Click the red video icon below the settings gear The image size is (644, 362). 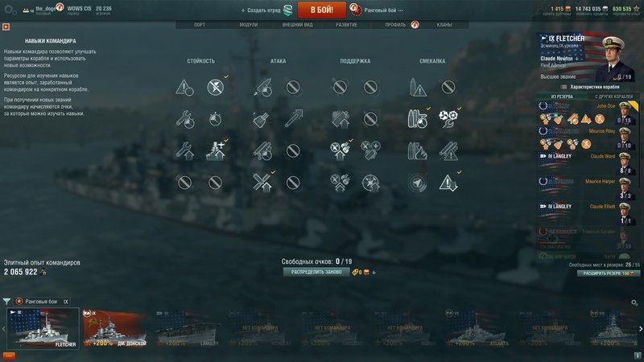pyautogui.click(x=6, y=27)
